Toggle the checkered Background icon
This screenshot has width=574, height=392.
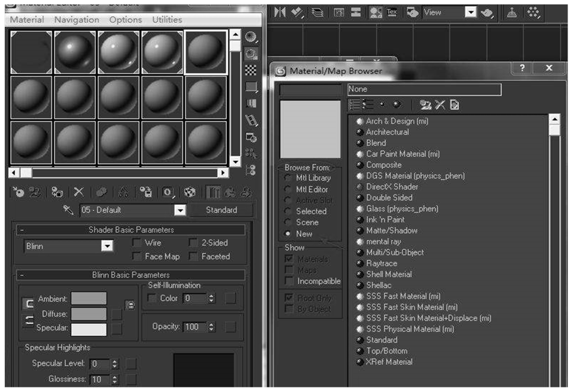(251, 70)
